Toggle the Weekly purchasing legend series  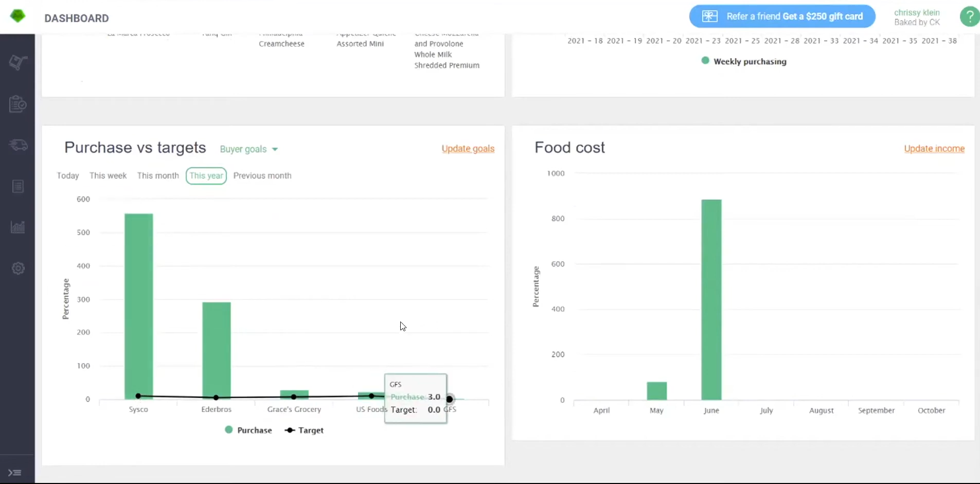click(744, 61)
